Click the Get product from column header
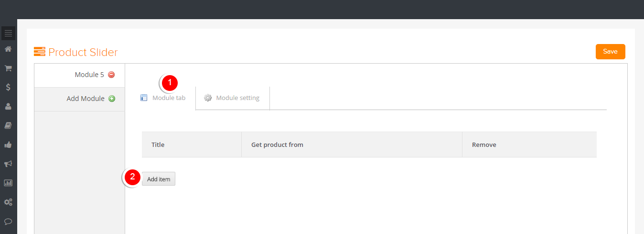 pyautogui.click(x=277, y=145)
